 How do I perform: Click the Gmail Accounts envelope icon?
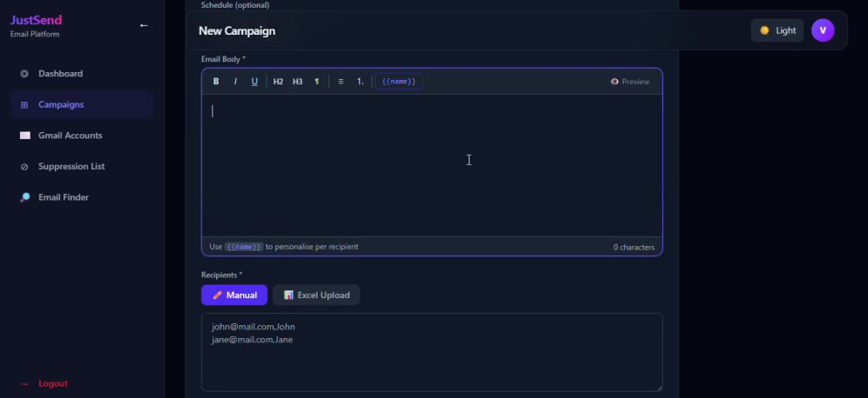(x=25, y=136)
